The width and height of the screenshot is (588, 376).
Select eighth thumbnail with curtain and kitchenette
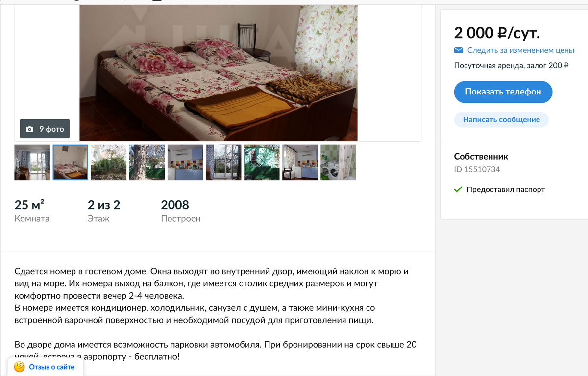pos(300,163)
